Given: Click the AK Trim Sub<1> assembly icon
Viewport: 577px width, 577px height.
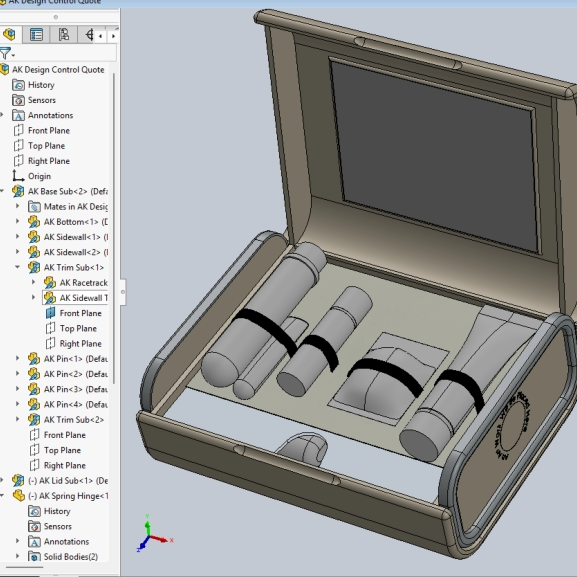Looking at the screenshot, I should (34, 268).
